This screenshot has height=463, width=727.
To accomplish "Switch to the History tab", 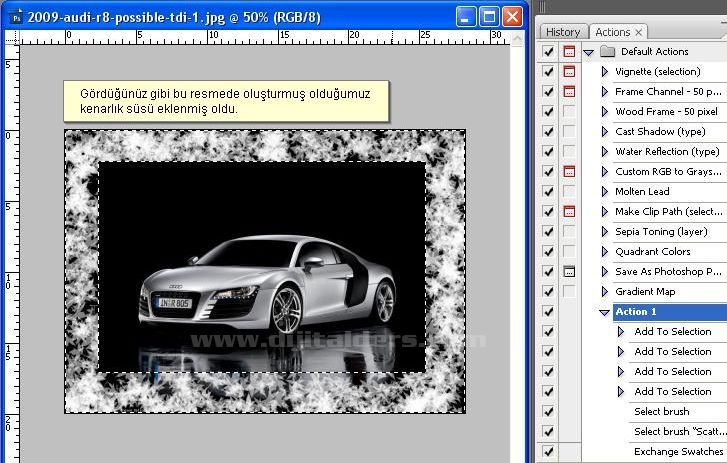I will [563, 32].
